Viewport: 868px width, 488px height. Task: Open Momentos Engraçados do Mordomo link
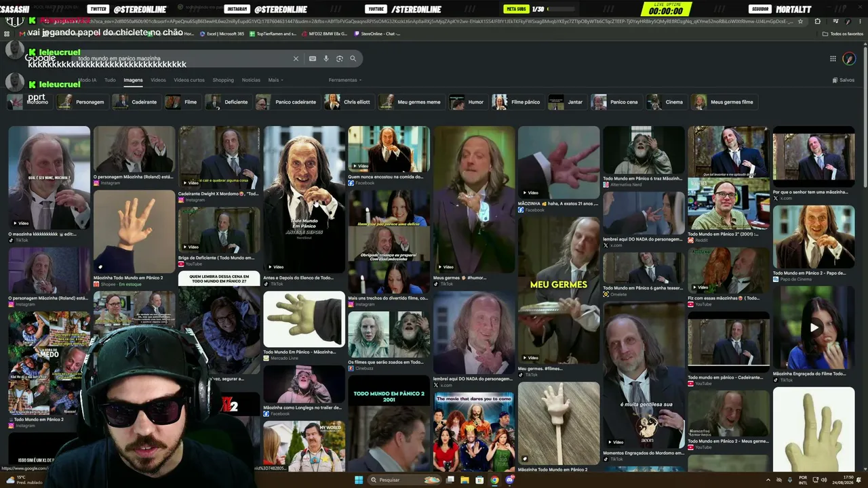click(x=644, y=453)
